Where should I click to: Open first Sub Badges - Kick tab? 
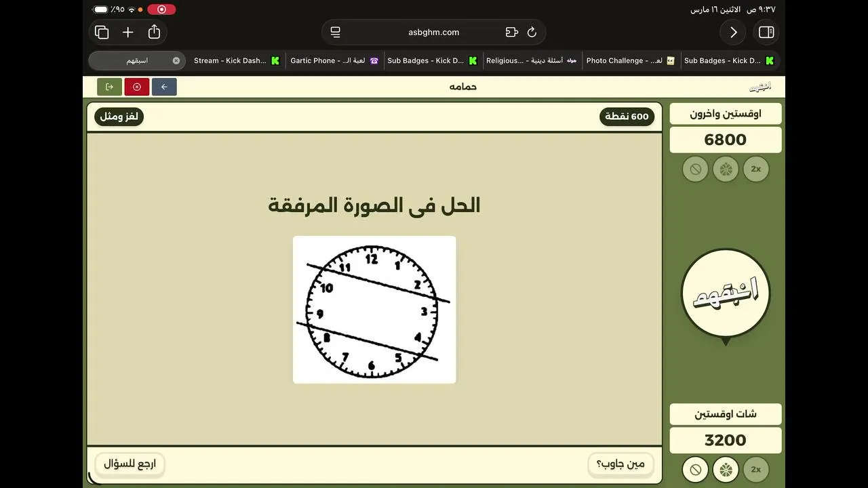coord(432,60)
